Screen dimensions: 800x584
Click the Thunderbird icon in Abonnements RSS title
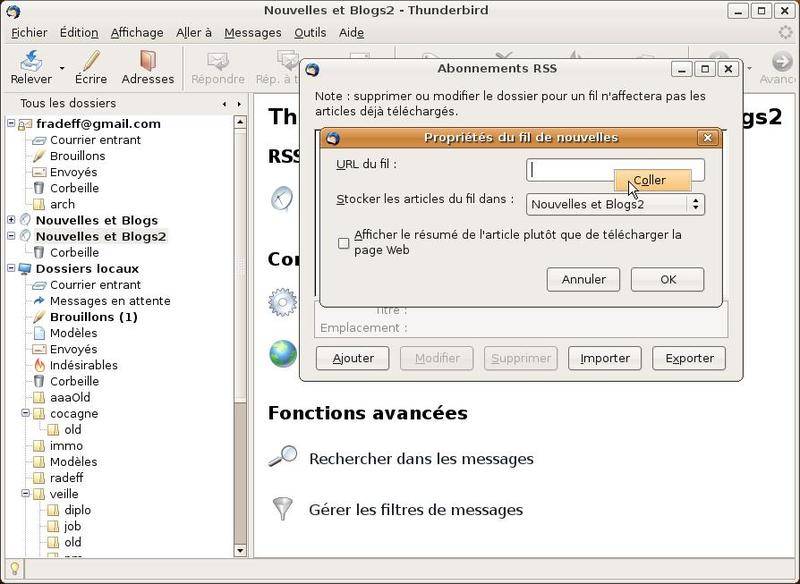[312, 69]
